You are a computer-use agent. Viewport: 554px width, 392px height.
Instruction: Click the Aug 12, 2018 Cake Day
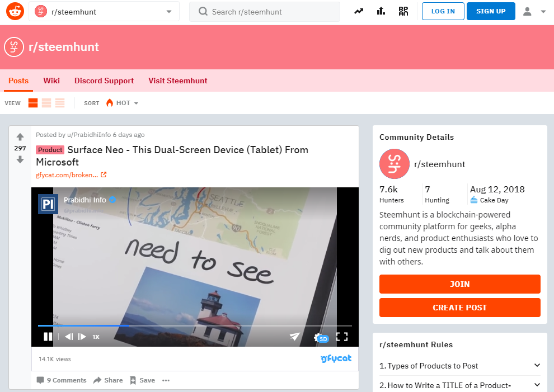tap(497, 194)
